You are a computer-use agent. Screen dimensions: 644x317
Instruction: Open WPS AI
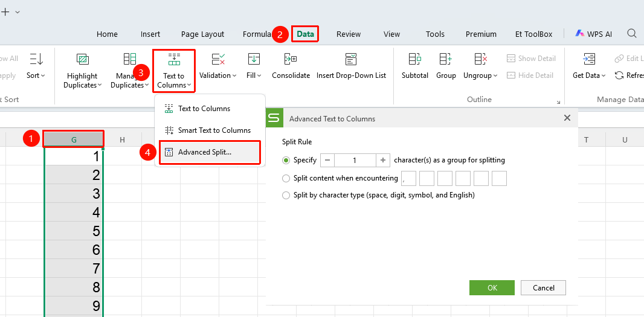click(x=593, y=34)
